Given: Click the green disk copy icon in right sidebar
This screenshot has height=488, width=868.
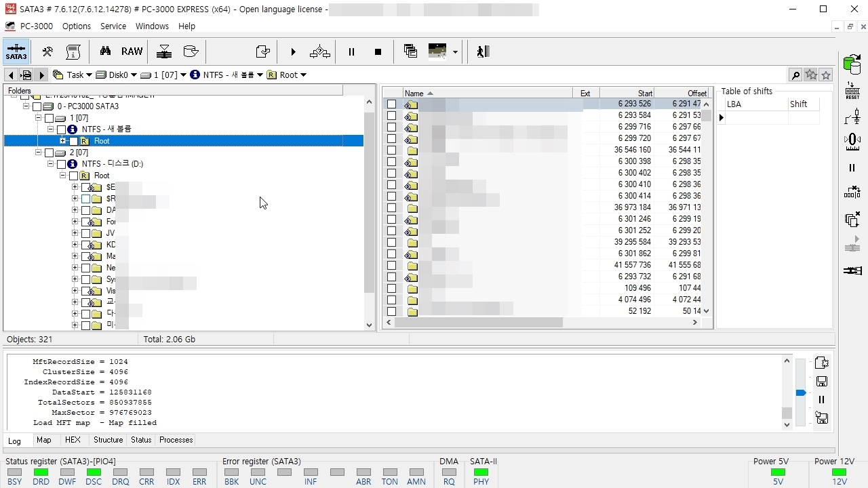Looking at the screenshot, I should [852, 63].
